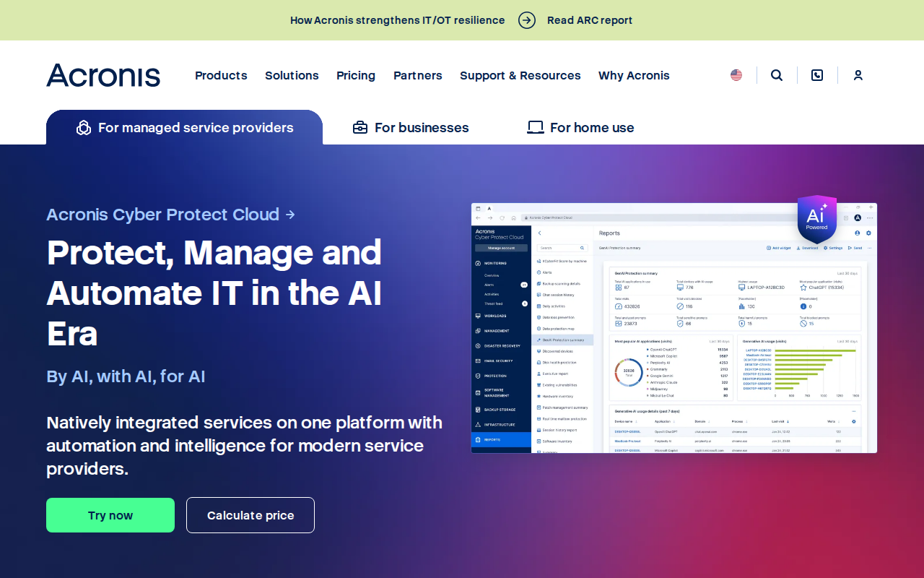Click the circled arrow icon in the top banner
The height and width of the screenshot is (578, 924).
(527, 20)
